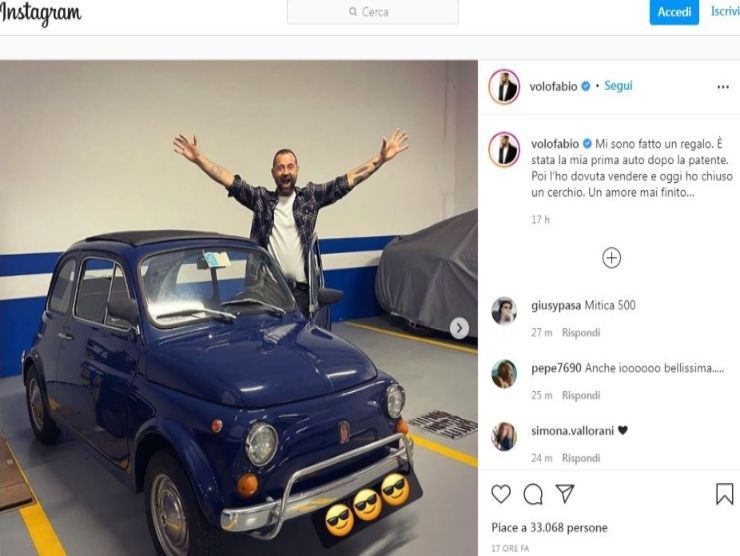Viewport: 740px width, 556px height.
Task: Open volofabio avatar in post header
Action: [504, 87]
